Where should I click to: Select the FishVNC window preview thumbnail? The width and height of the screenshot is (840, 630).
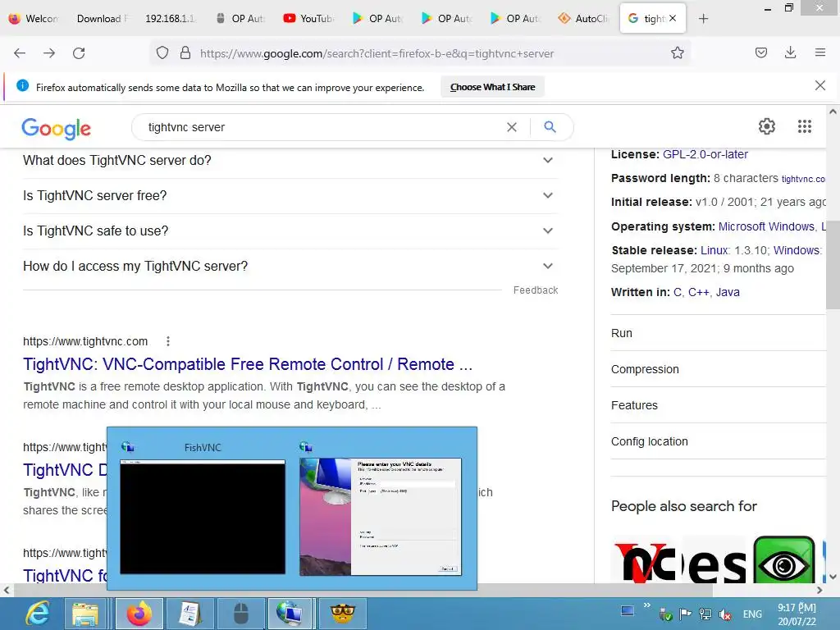pos(203,517)
